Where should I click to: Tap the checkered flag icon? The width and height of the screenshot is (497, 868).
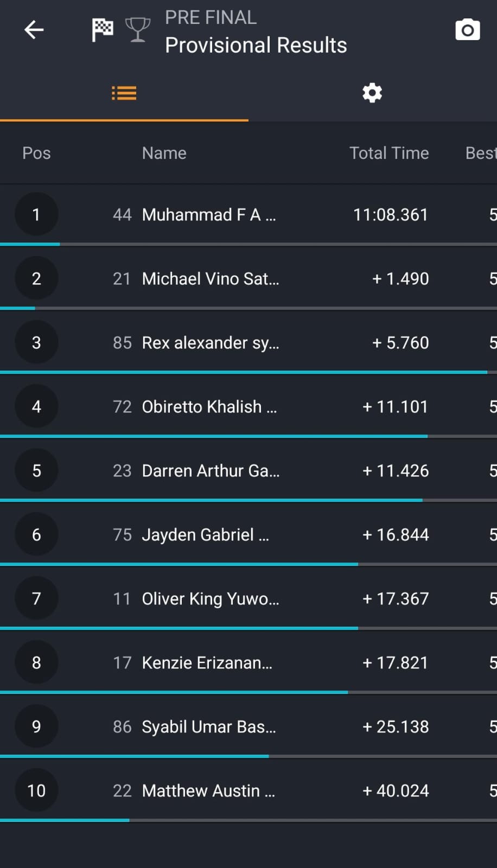pyautogui.click(x=102, y=30)
